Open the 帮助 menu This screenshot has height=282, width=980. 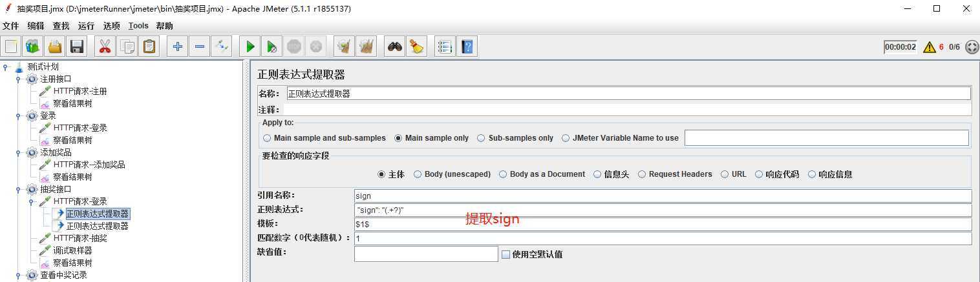[x=164, y=26]
